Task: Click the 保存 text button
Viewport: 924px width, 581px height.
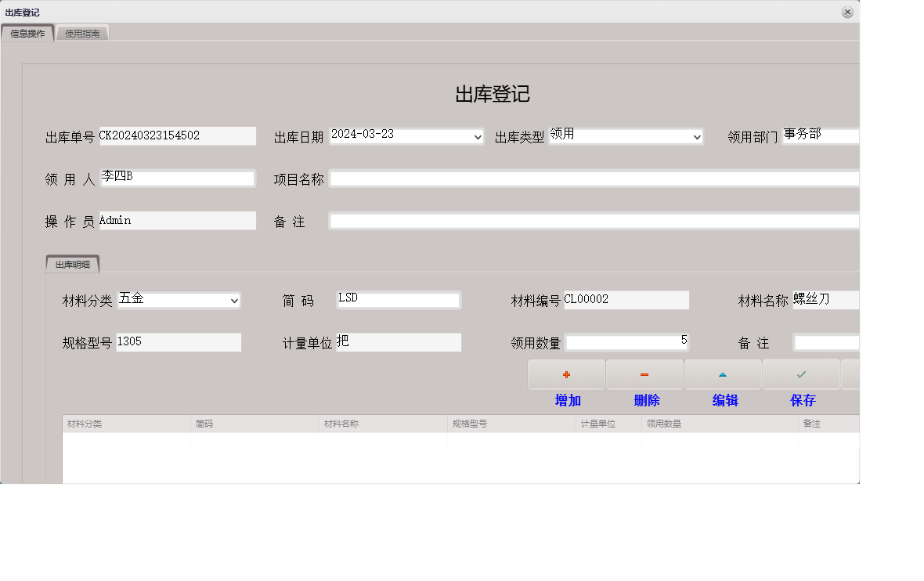Action: pos(802,400)
